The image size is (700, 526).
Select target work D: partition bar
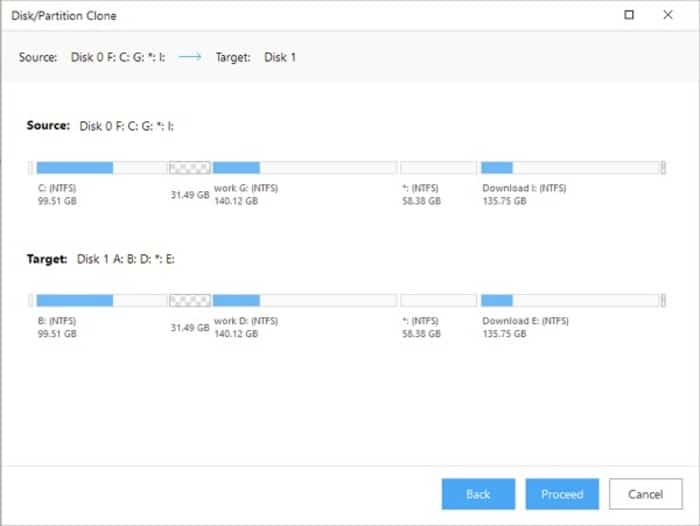(x=305, y=301)
